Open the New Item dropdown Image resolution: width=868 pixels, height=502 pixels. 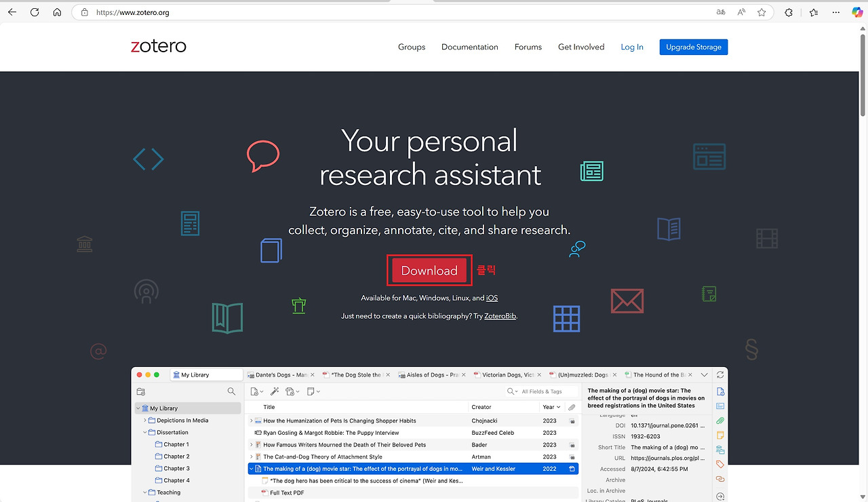pos(257,391)
